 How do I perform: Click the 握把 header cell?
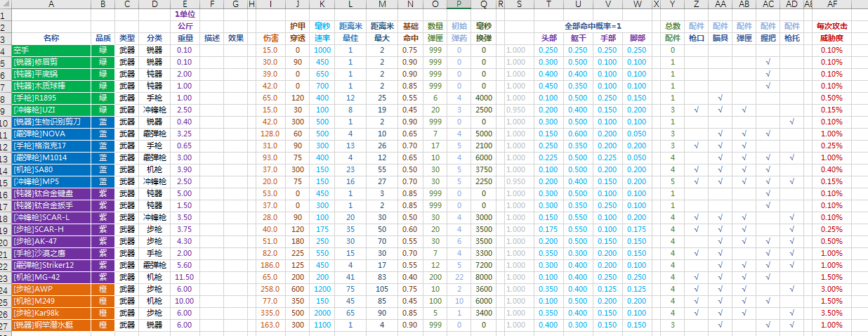point(768,38)
